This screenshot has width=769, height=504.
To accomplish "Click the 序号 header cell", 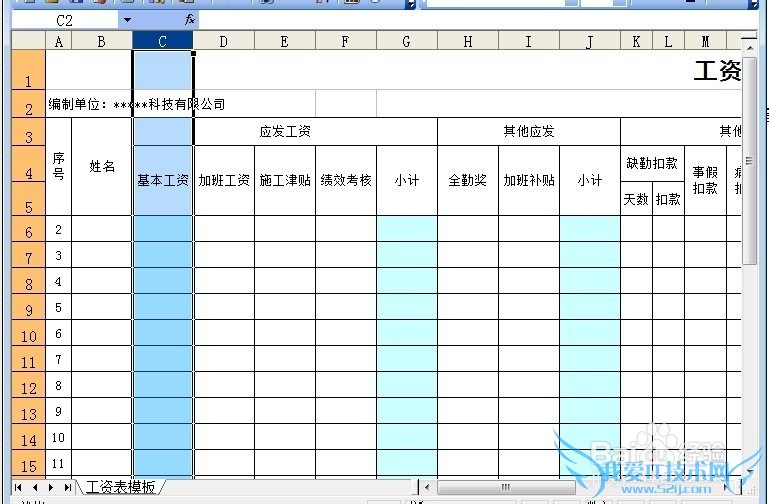I will 58,166.
